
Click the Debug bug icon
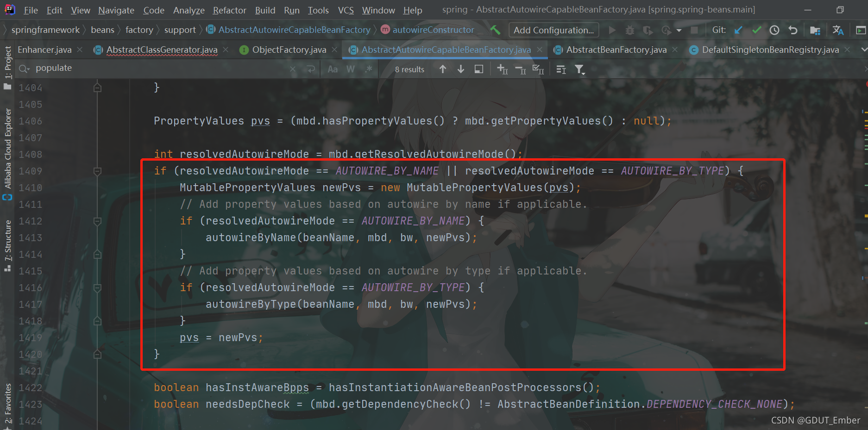(x=630, y=30)
